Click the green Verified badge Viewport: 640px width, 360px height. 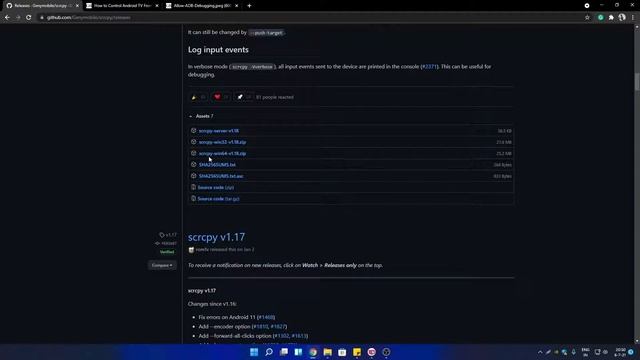click(x=167, y=252)
